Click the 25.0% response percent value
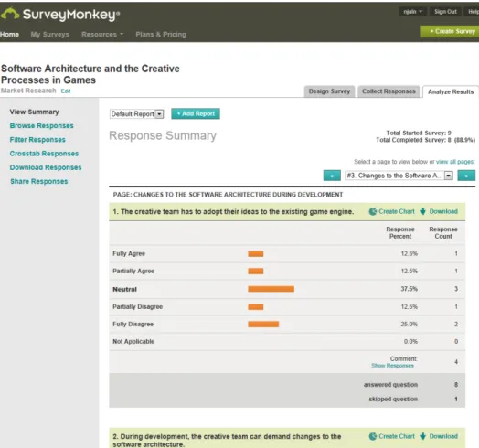This screenshot has height=448, width=479. click(x=409, y=325)
